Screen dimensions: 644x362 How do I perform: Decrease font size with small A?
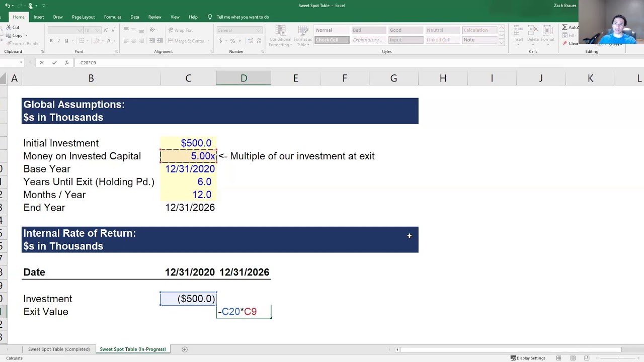[x=113, y=30]
